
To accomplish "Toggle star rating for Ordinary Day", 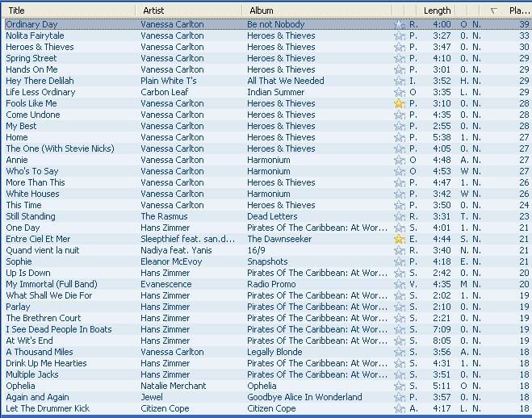I will point(400,24).
